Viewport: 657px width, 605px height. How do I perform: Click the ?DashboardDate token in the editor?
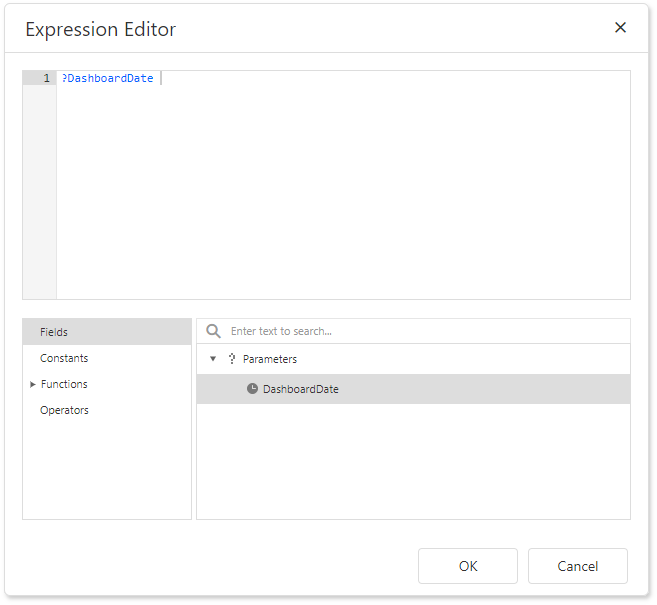(108, 78)
